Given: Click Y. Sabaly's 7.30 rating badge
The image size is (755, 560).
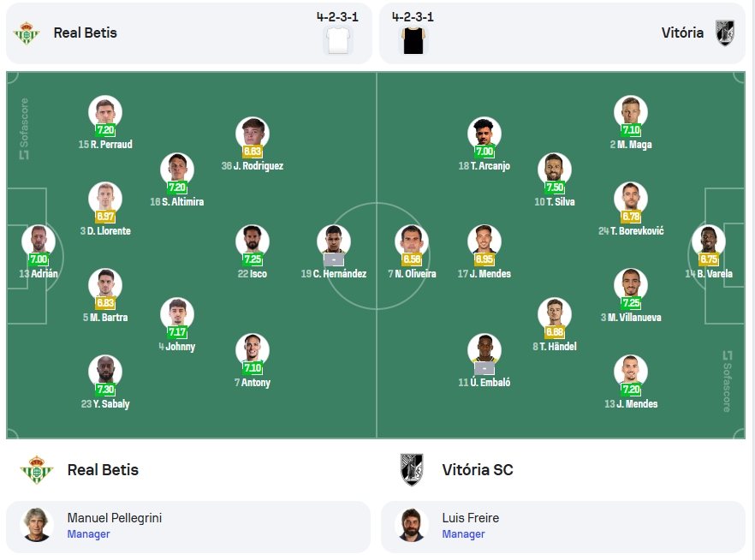Looking at the screenshot, I should tap(105, 389).
